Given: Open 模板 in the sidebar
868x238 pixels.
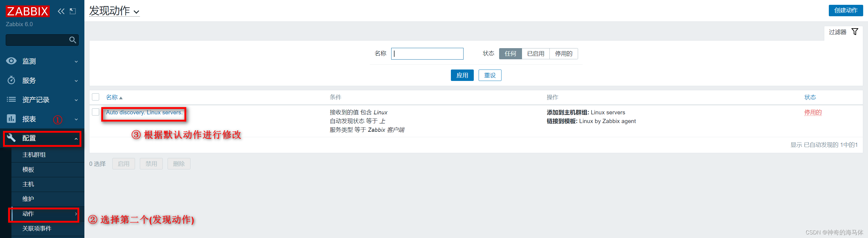Looking at the screenshot, I should 28,169.
